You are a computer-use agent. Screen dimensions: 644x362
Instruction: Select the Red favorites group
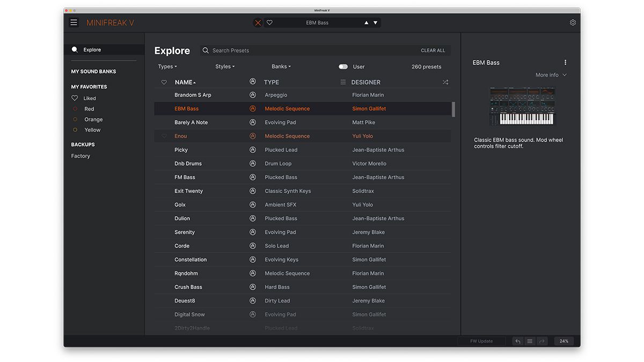click(x=84, y=109)
